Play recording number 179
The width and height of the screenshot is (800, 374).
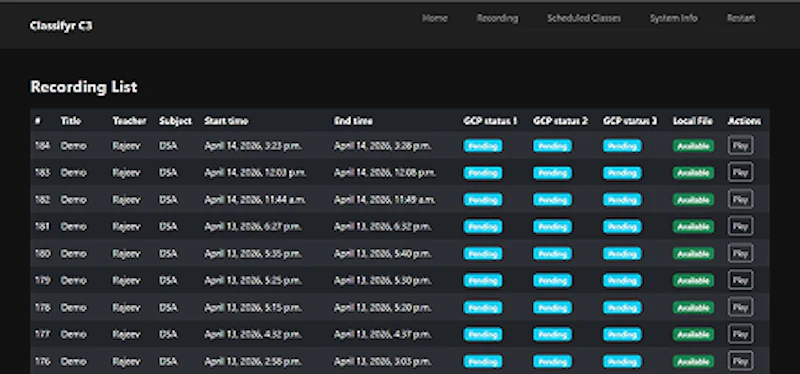point(740,280)
